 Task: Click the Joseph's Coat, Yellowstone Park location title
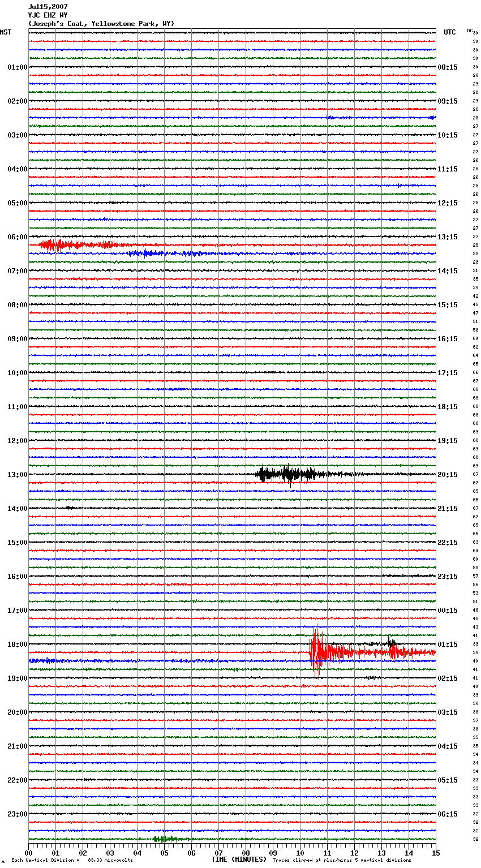[x=101, y=24]
